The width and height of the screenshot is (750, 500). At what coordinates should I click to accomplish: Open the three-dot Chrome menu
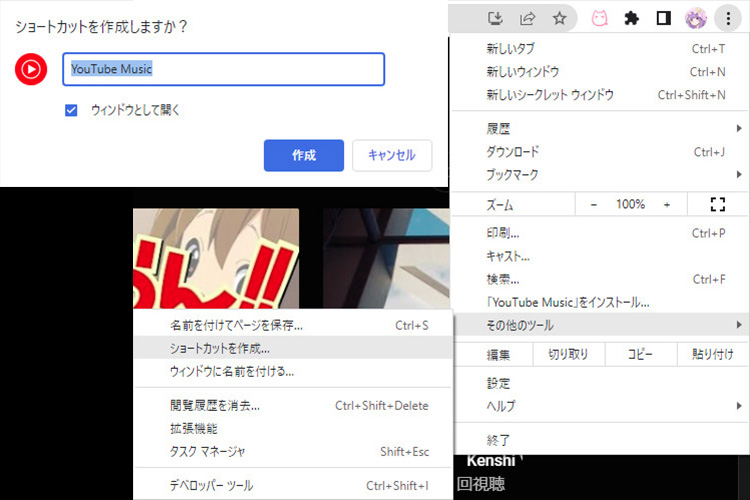point(728,18)
